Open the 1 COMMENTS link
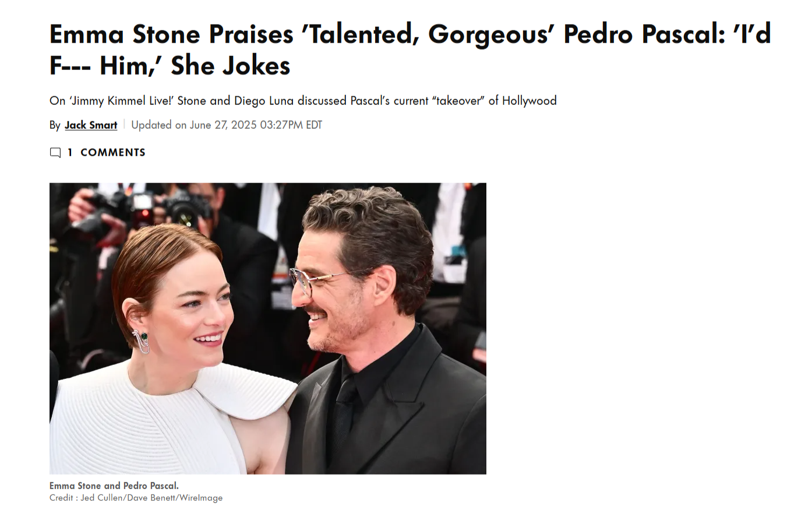The image size is (812, 506). click(106, 153)
